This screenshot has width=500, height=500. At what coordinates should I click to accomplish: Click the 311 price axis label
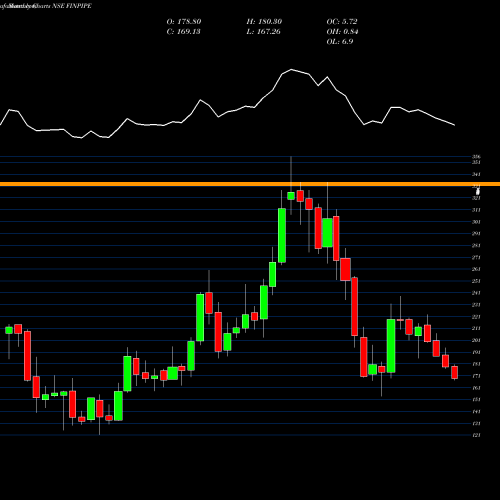point(476,210)
